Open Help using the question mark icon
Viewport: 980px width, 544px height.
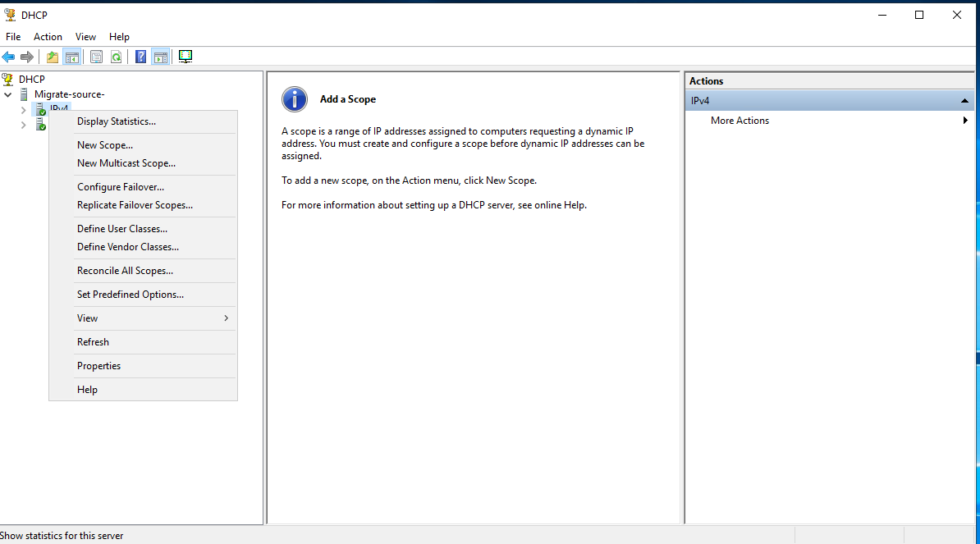(x=140, y=56)
